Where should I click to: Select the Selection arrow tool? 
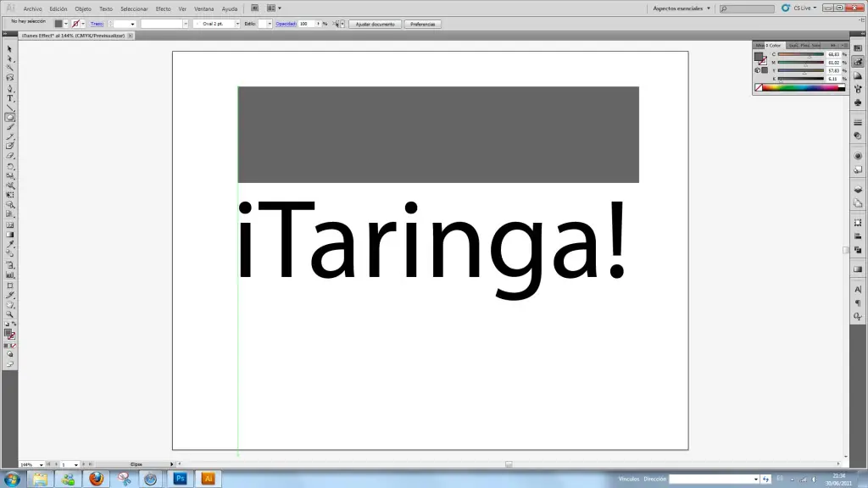point(10,49)
